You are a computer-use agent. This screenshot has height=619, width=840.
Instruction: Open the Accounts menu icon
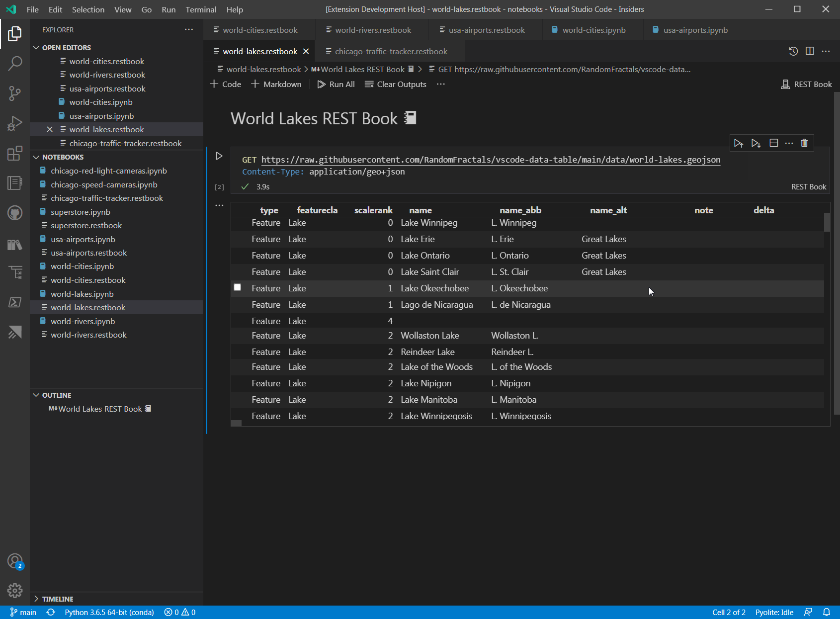tap(15, 561)
